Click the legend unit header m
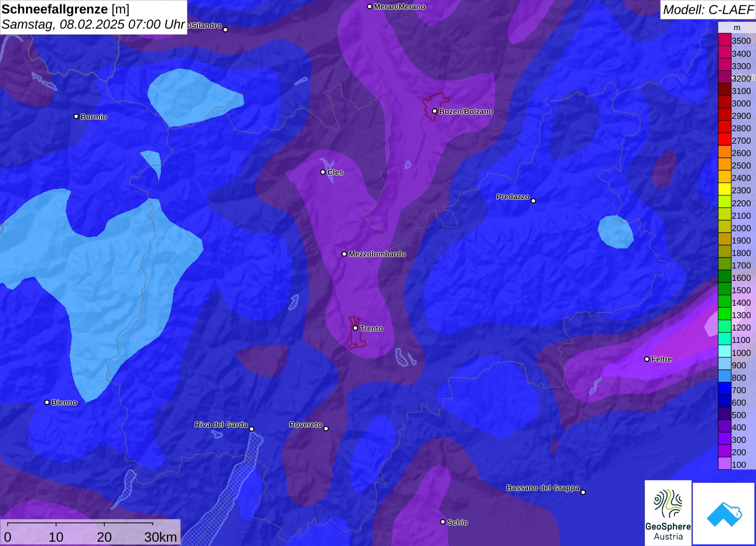Viewport: 756px width, 546px height. [737, 28]
